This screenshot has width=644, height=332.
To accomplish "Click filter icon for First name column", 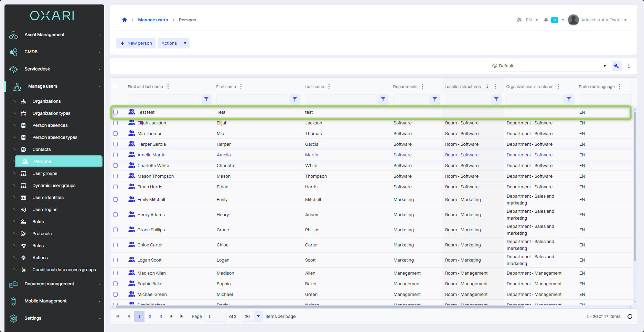I will point(294,99).
